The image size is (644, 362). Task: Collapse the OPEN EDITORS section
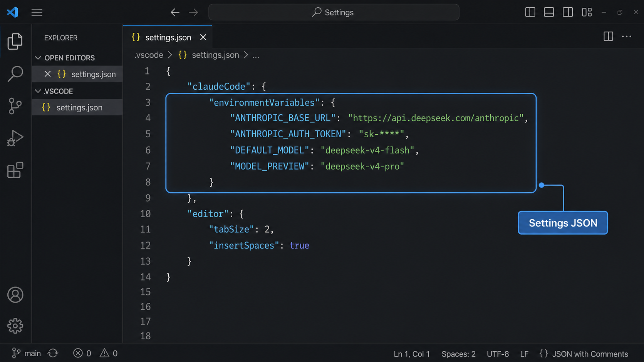[38, 58]
